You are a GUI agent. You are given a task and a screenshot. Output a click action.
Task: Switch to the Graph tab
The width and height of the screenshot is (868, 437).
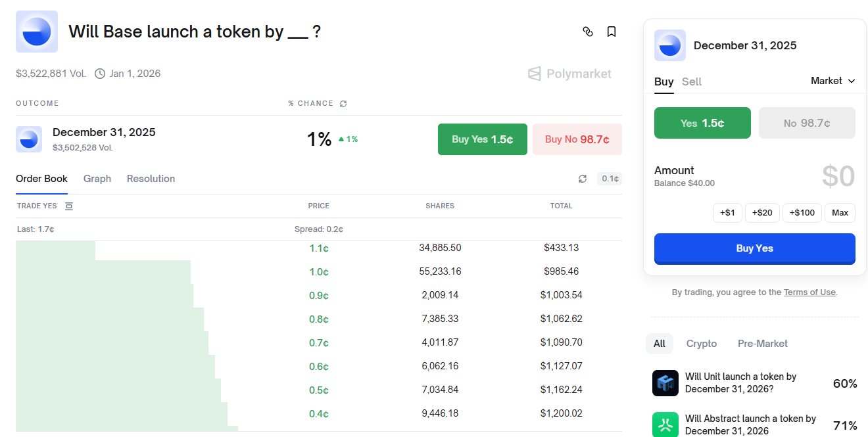click(x=97, y=178)
